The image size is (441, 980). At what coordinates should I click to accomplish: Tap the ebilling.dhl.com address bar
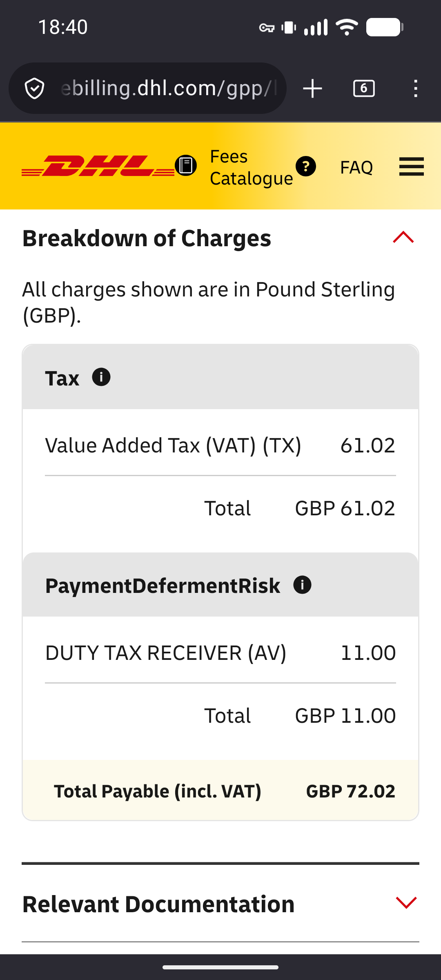tap(167, 88)
